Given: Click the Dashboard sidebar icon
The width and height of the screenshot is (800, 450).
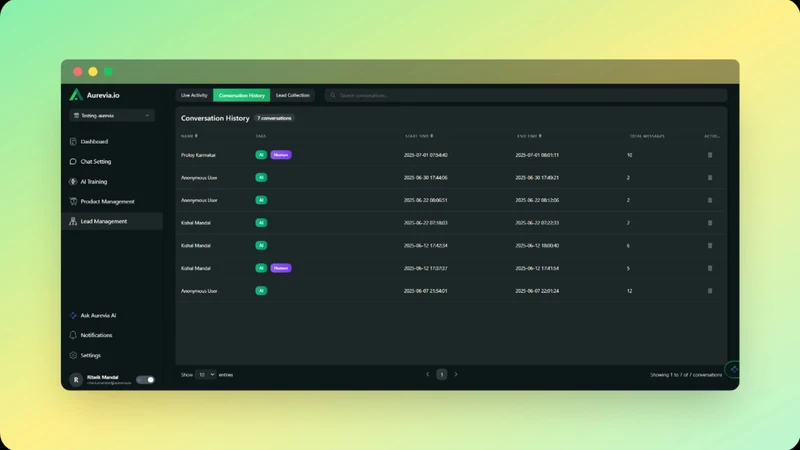Looking at the screenshot, I should [x=73, y=141].
